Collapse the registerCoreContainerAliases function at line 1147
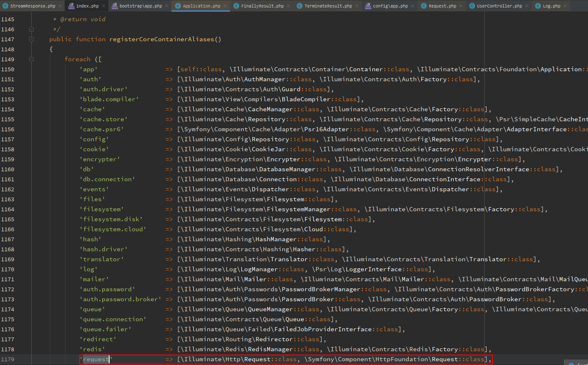Screen dimensions: 588x365 [31, 39]
